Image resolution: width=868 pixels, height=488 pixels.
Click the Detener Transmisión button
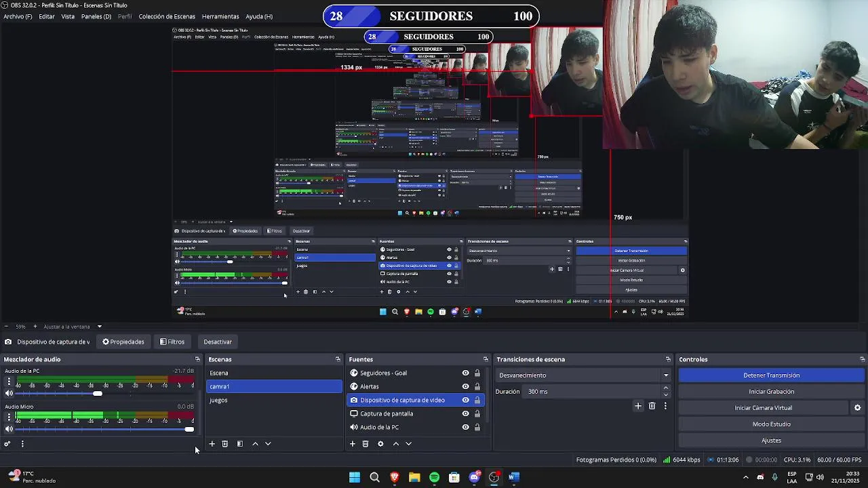[x=772, y=375]
